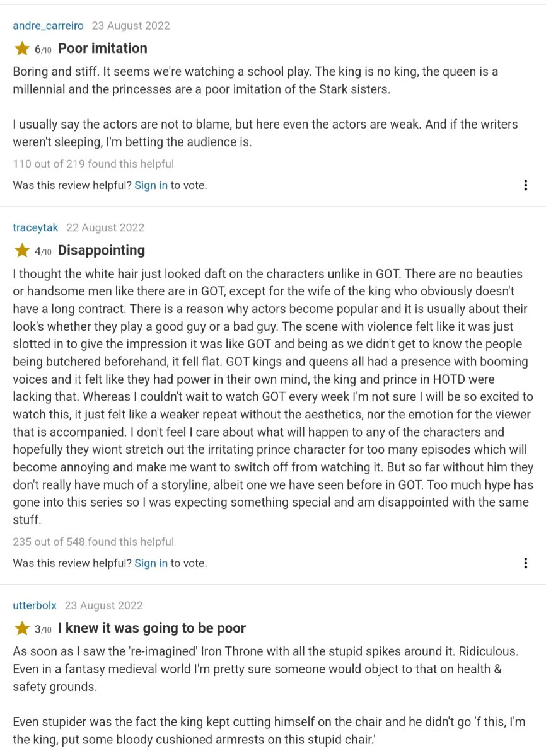This screenshot has height=756, width=546.
Task: Open the utterbolx user profile
Action: 35,605
